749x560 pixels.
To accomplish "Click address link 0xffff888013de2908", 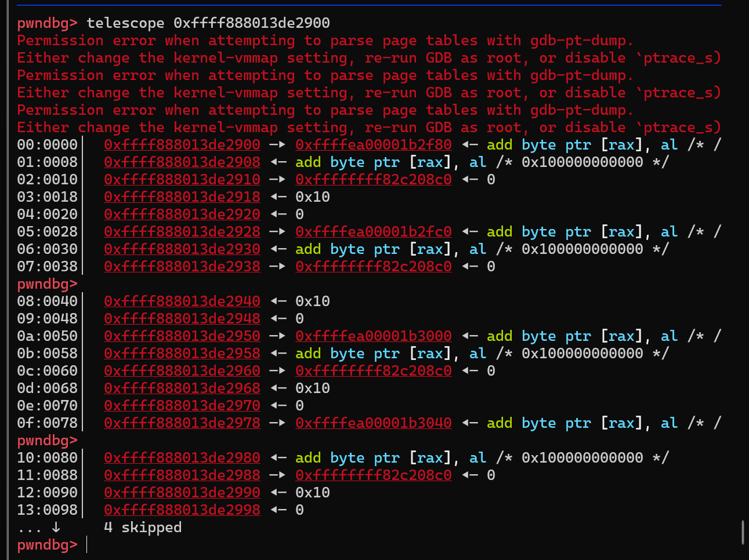I will [x=182, y=162].
